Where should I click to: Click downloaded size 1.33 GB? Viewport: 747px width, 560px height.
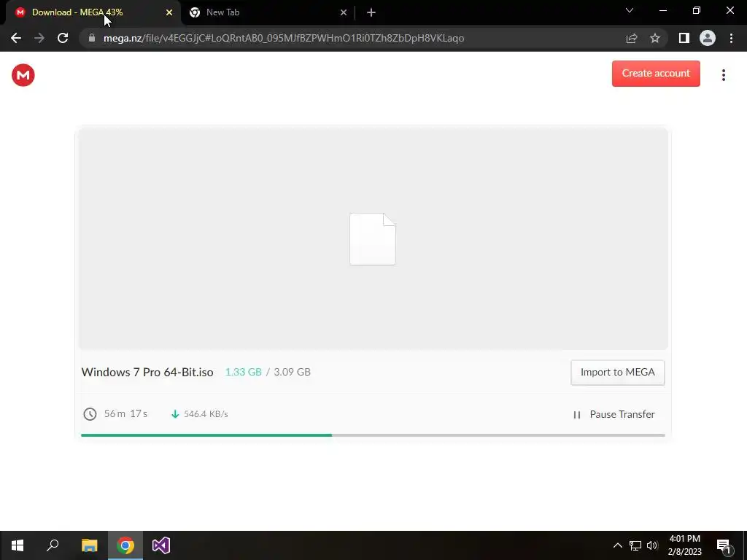(244, 372)
